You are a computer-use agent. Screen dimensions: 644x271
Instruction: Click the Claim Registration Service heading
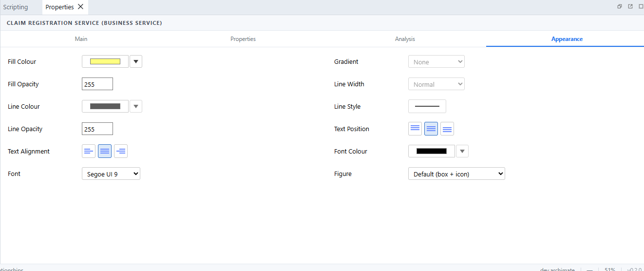click(84, 23)
